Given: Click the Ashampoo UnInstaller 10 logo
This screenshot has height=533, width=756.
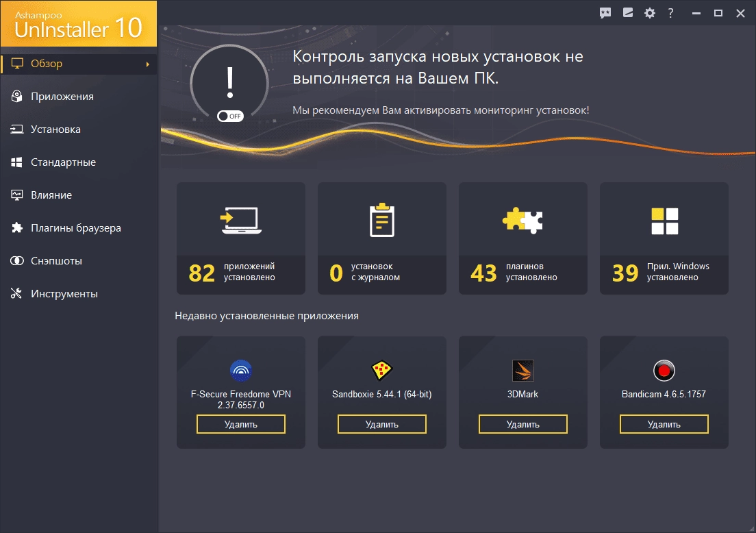Looking at the screenshot, I should point(79,23).
